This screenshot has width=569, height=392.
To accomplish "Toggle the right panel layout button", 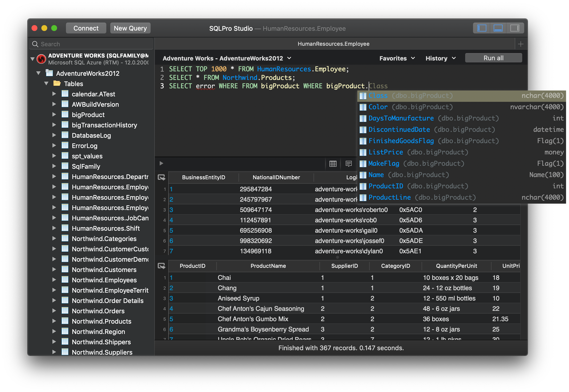I will pos(515,28).
